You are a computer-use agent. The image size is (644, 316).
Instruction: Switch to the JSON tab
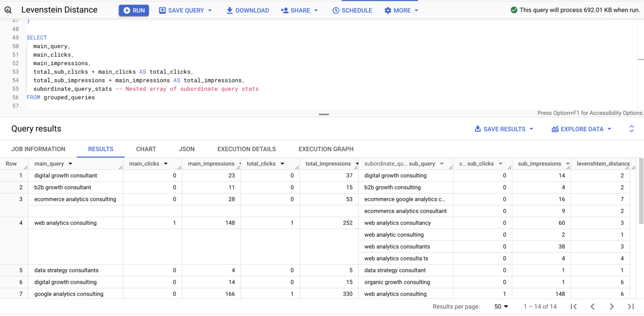coord(186,149)
